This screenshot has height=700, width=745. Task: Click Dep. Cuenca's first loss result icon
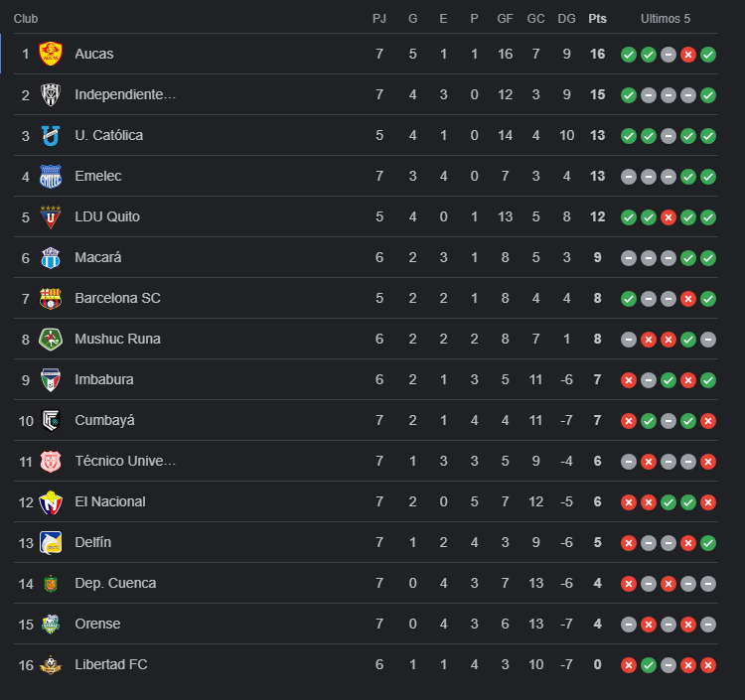pyautogui.click(x=629, y=584)
